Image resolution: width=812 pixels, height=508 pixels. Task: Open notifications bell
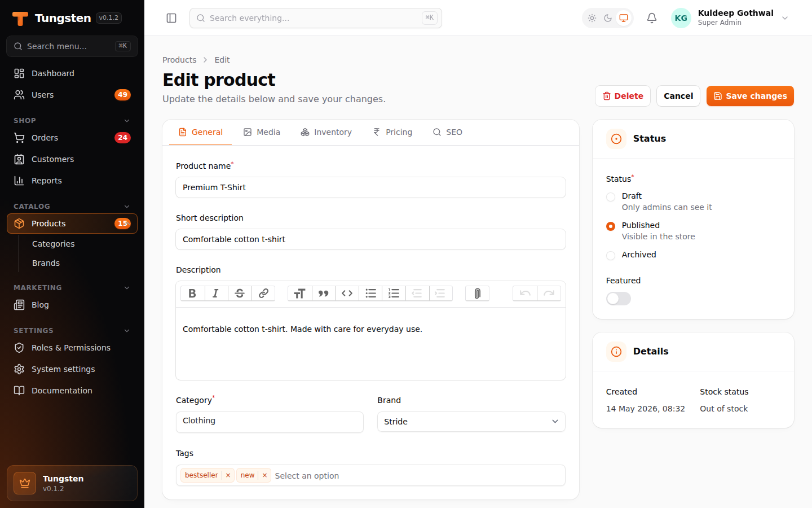pyautogui.click(x=652, y=18)
